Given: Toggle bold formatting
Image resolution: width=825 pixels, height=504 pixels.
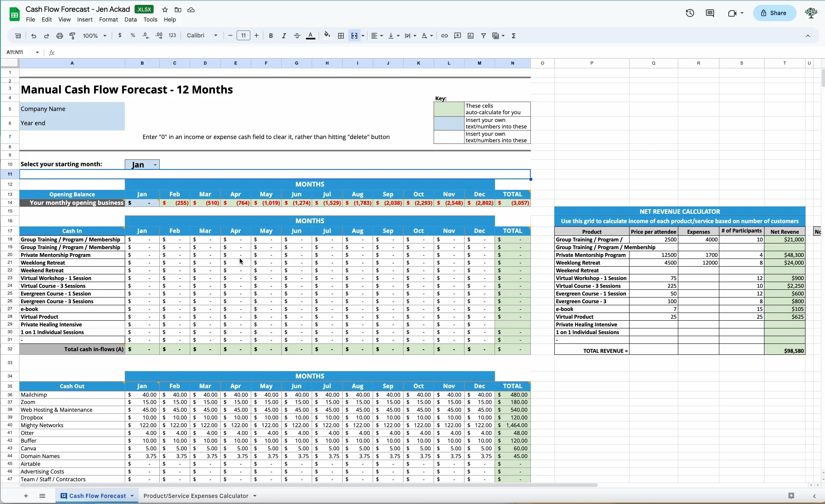Looking at the screenshot, I should tap(271, 36).
